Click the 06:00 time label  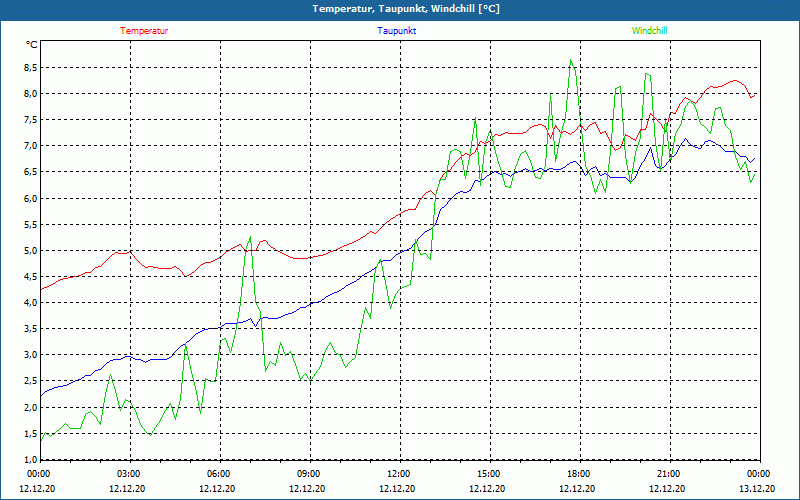click(x=217, y=474)
